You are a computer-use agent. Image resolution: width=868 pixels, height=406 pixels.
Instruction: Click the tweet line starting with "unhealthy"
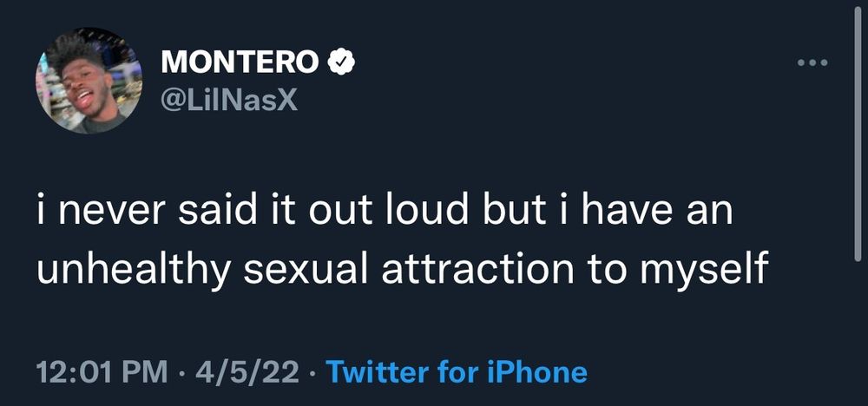click(x=403, y=269)
